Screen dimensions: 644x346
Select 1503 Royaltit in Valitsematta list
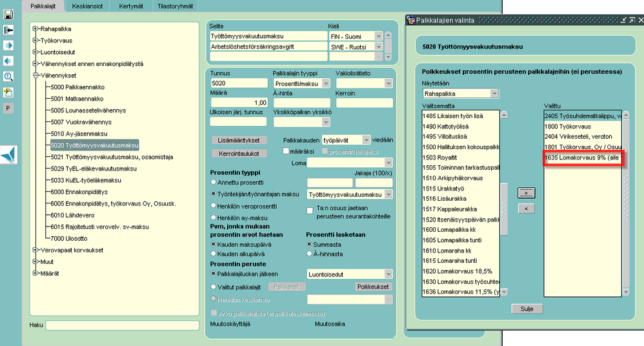tap(439, 158)
